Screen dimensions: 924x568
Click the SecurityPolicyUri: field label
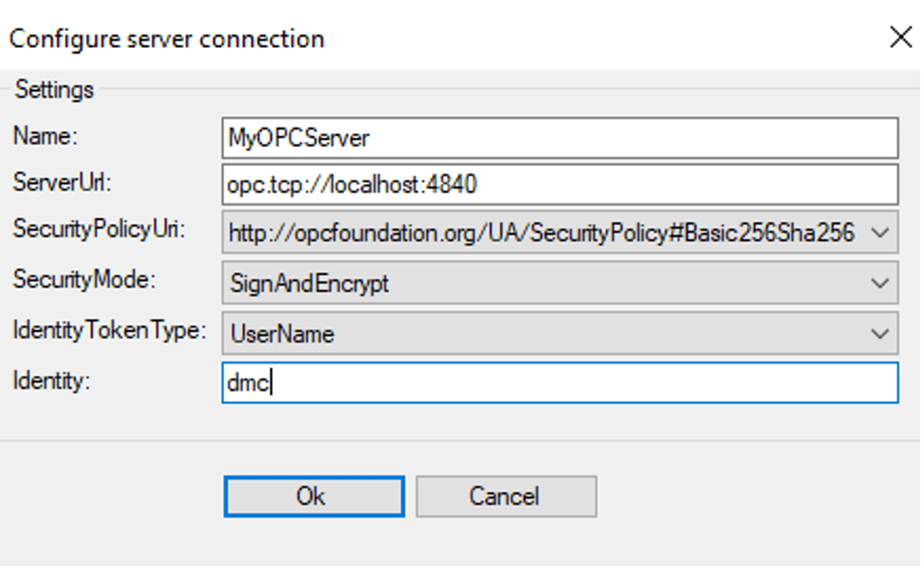click(x=99, y=229)
